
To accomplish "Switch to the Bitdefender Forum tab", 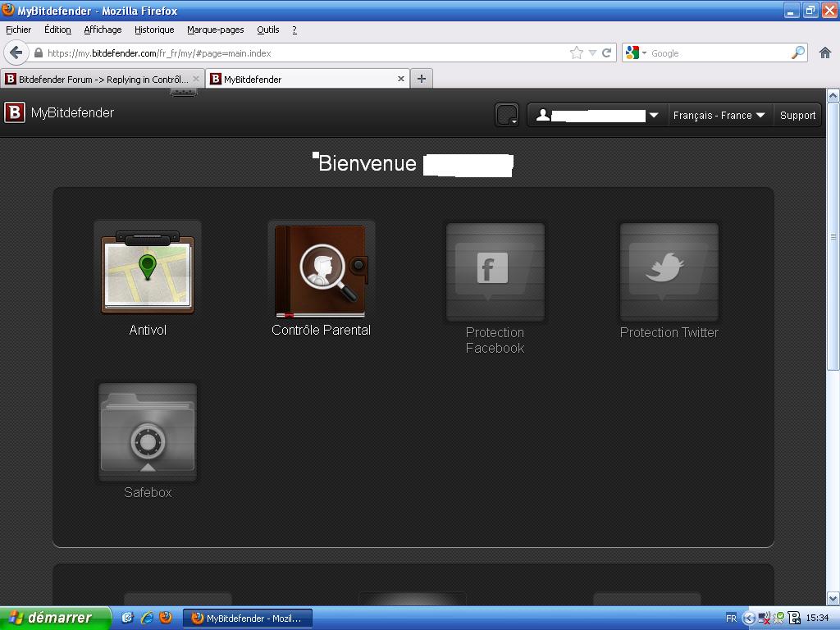I will pos(103,79).
